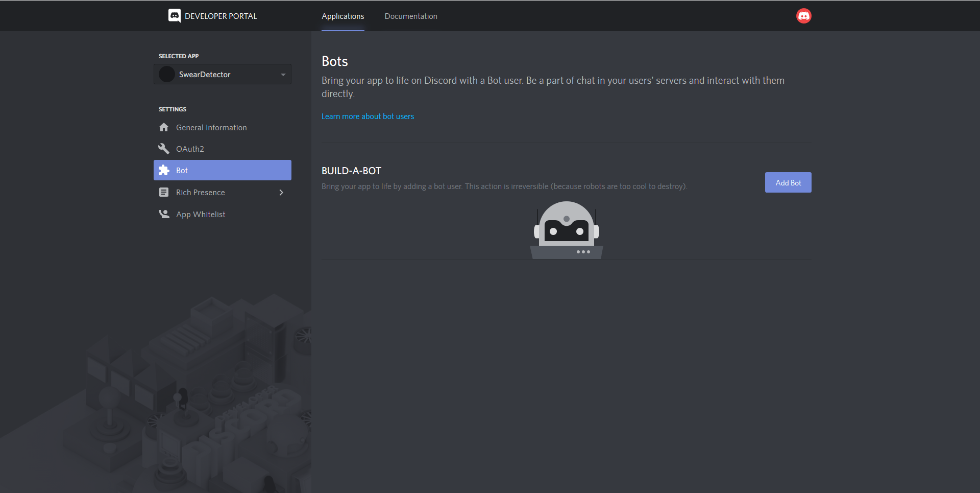Click the SELECTED APP label

[x=179, y=56]
